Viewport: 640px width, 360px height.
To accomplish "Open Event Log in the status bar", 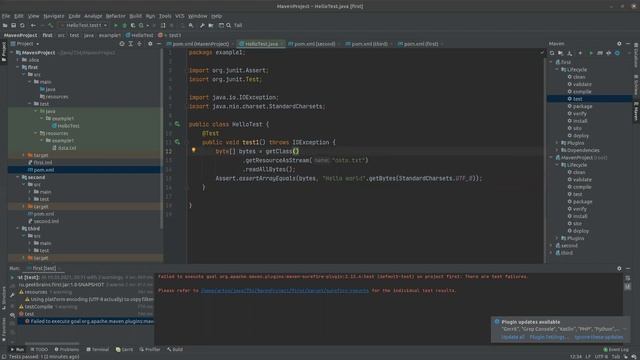I will point(616,350).
